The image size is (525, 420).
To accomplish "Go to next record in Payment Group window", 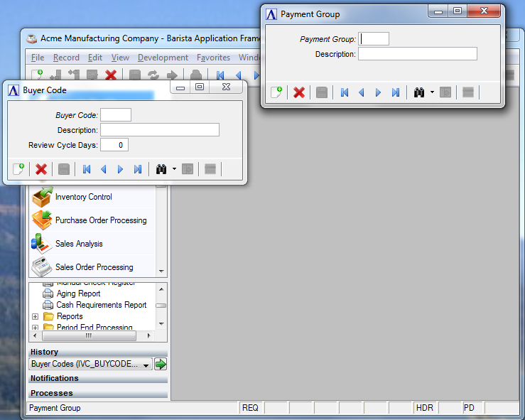I will (379, 92).
